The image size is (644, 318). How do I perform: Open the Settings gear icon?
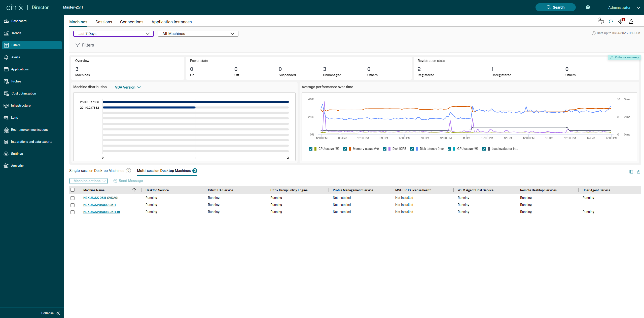(x=6, y=154)
